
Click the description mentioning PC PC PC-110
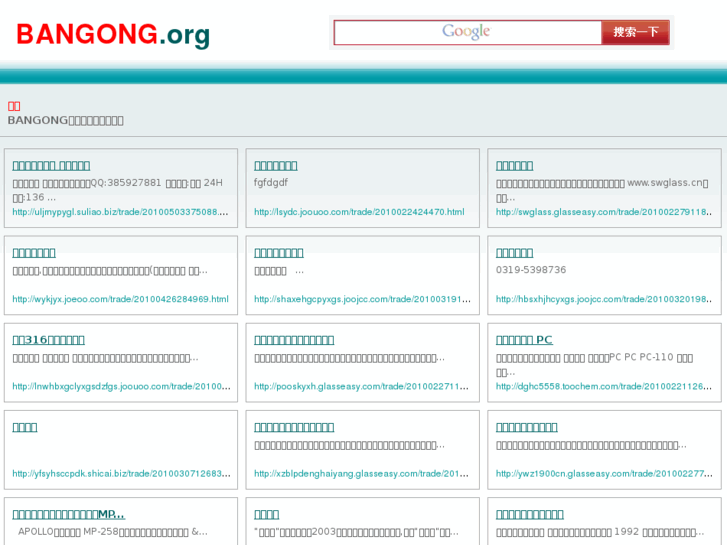pyautogui.click(x=594, y=365)
